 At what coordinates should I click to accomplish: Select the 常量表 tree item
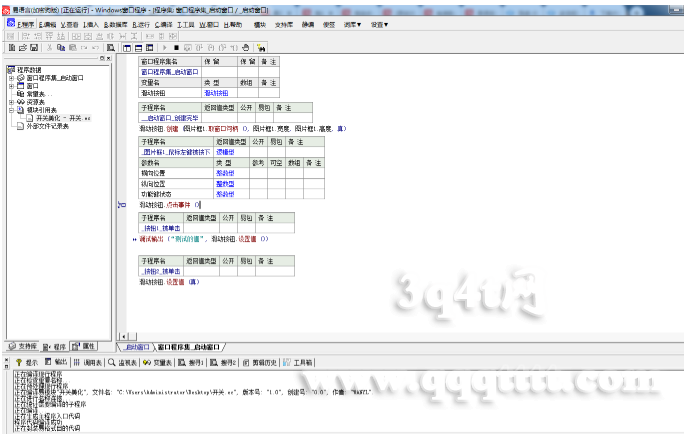coord(38,94)
